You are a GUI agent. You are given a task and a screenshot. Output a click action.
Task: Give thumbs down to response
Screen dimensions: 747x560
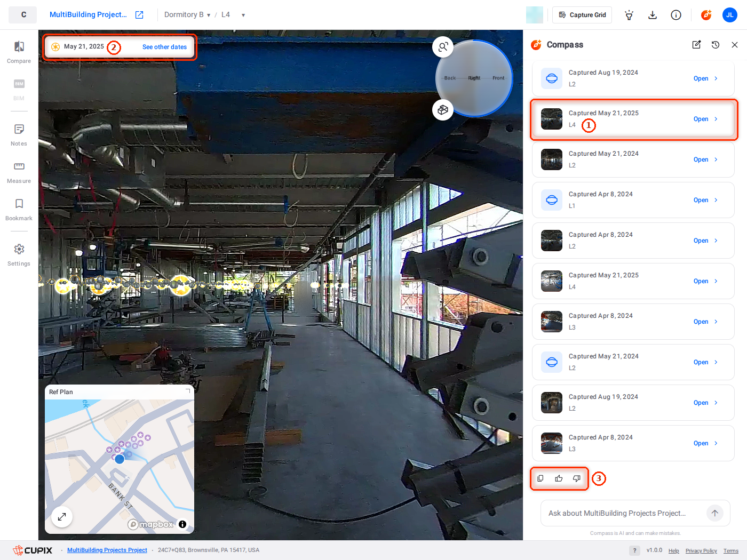coord(577,478)
